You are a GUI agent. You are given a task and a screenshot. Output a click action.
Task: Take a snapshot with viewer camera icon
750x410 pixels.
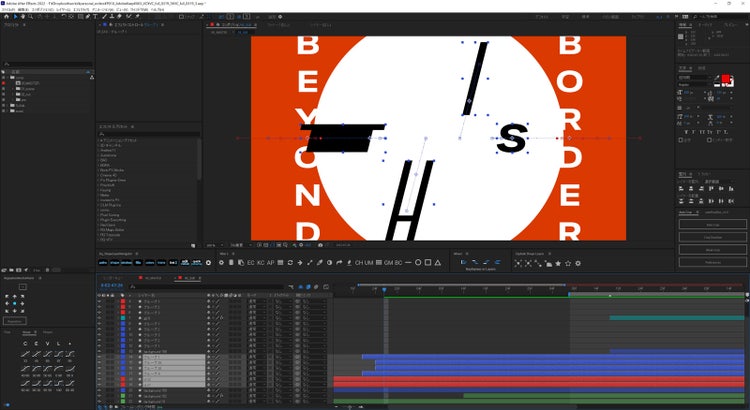coord(320,245)
